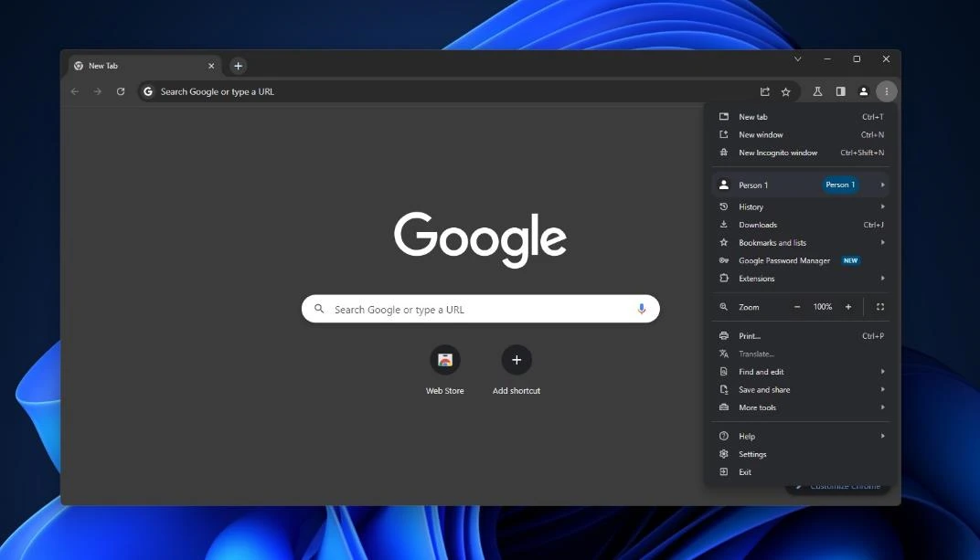The height and width of the screenshot is (560, 980).
Task: Click the voice search microphone icon
Action: pos(641,309)
